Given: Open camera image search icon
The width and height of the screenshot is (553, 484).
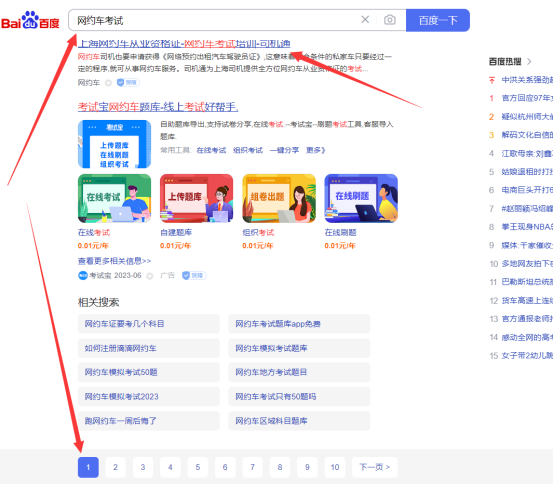Looking at the screenshot, I should [390, 20].
